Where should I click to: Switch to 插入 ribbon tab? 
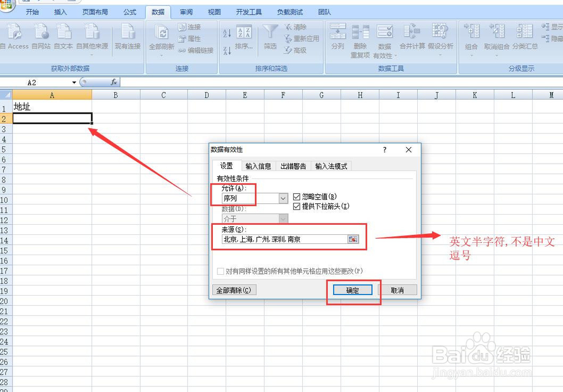(60, 12)
